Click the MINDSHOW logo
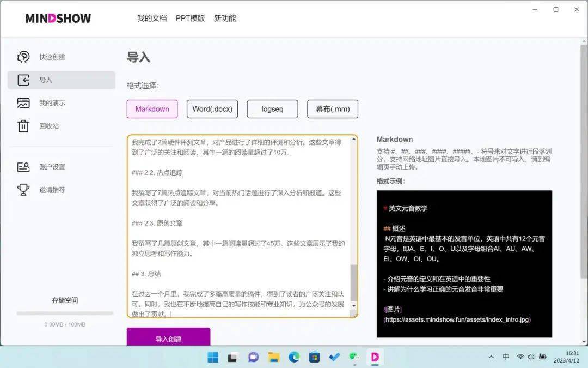The image size is (588, 368). 58,19
